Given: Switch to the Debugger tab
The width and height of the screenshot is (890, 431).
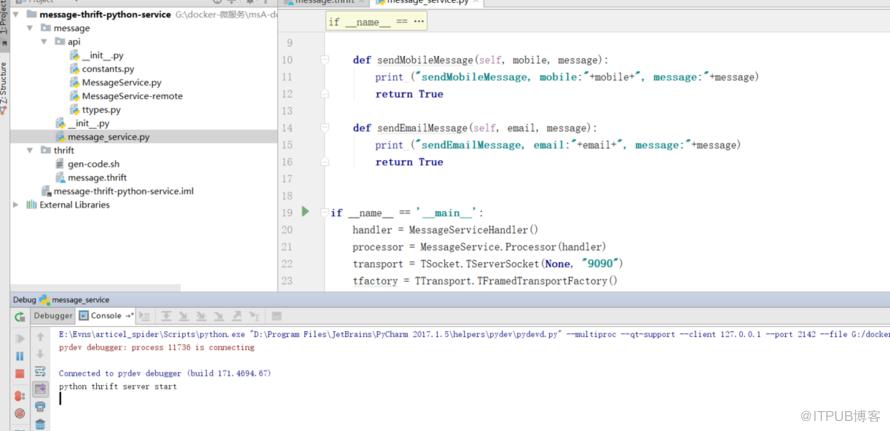Looking at the screenshot, I should pyautogui.click(x=53, y=316).
